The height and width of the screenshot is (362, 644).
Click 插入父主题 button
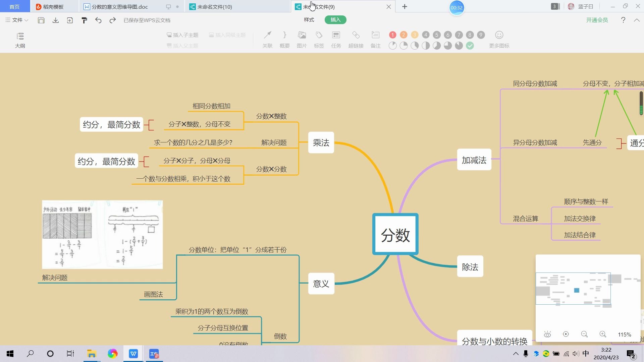tap(183, 46)
